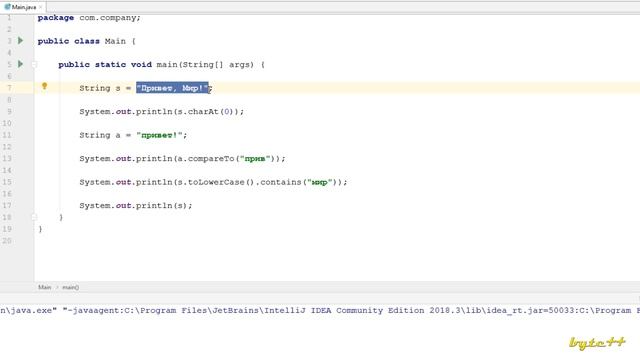Viewport: 640px width, 360px height.
Task: Click the class name 'Main' in declaration
Action: [115, 41]
